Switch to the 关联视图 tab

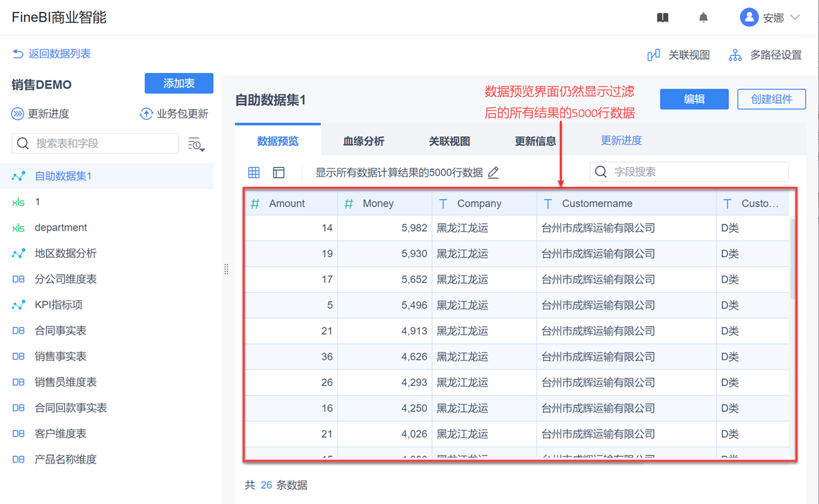pyautogui.click(x=450, y=141)
